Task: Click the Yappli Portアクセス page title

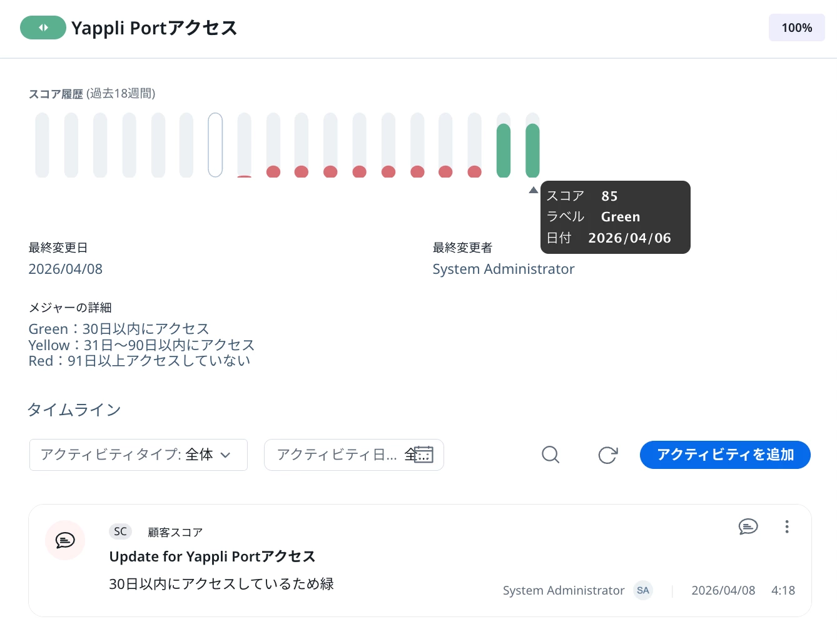Action: pos(155,28)
